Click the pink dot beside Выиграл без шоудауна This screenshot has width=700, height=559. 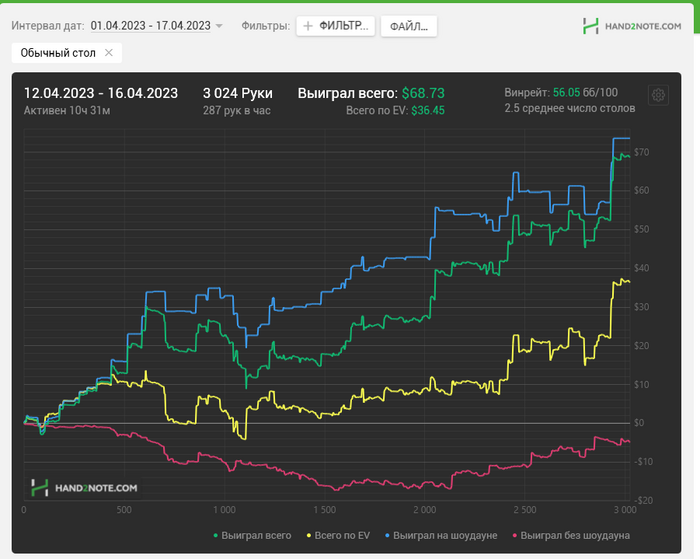click(x=515, y=535)
